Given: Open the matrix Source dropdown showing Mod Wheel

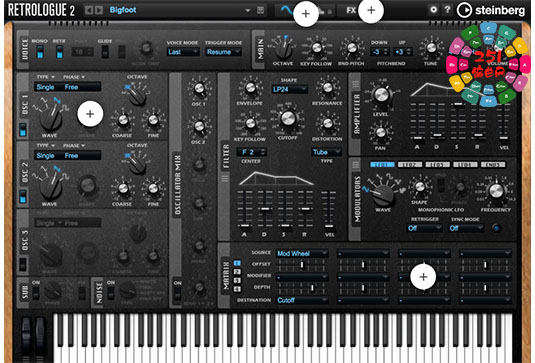Looking at the screenshot, I should (302, 253).
